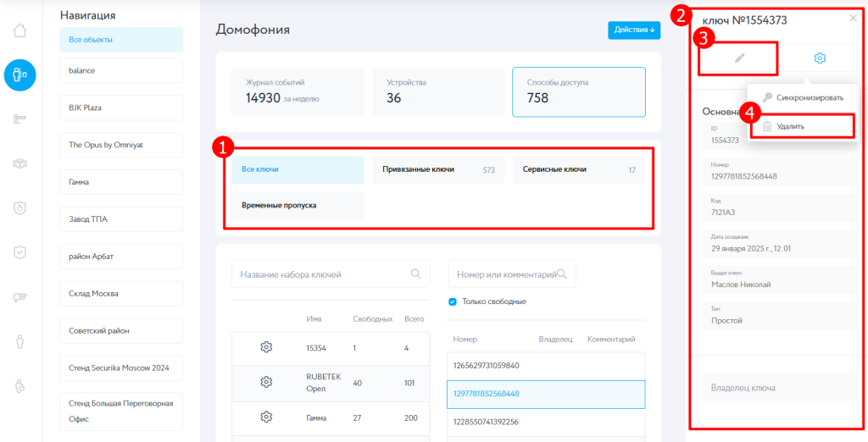Select Все объекты in navigation
Screen dimensions: 868x442
pyautogui.click(x=121, y=40)
